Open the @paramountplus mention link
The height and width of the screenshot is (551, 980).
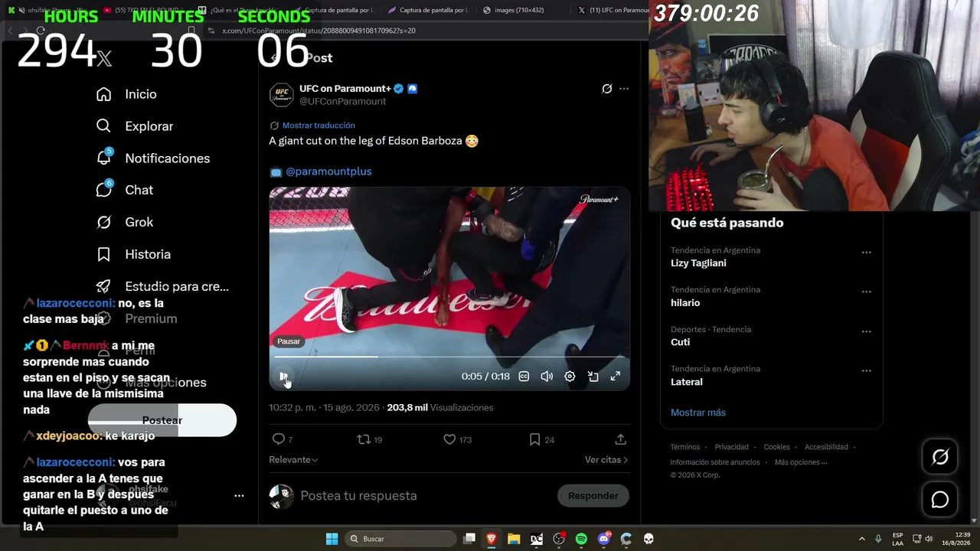point(328,171)
